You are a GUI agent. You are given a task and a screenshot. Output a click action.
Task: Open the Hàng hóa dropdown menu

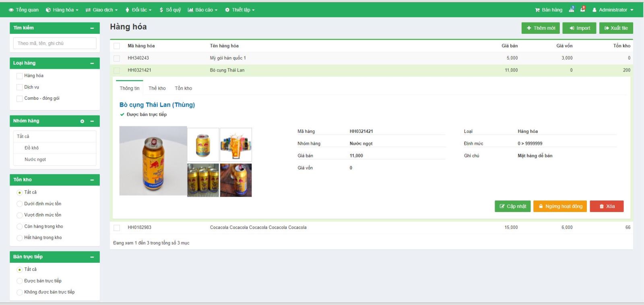[62, 10]
